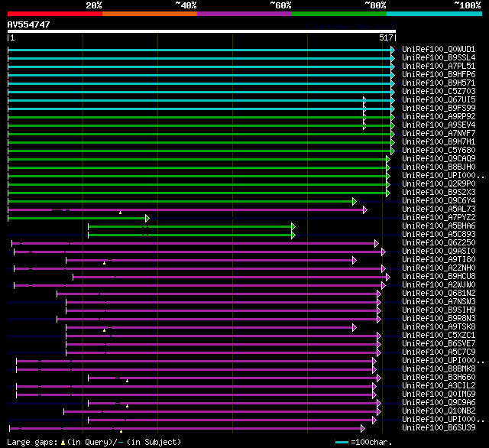Click the yellow gap marker under B3H660 alignment

[128, 381]
